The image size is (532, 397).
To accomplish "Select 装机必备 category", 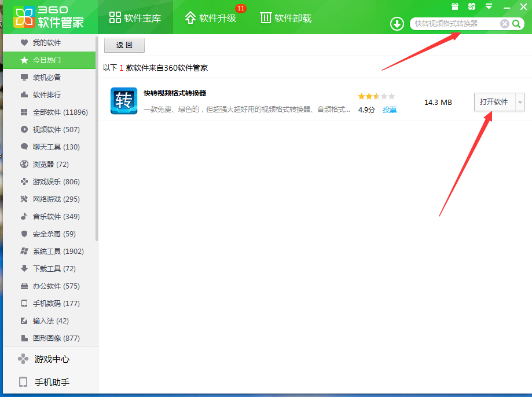I will (x=49, y=78).
